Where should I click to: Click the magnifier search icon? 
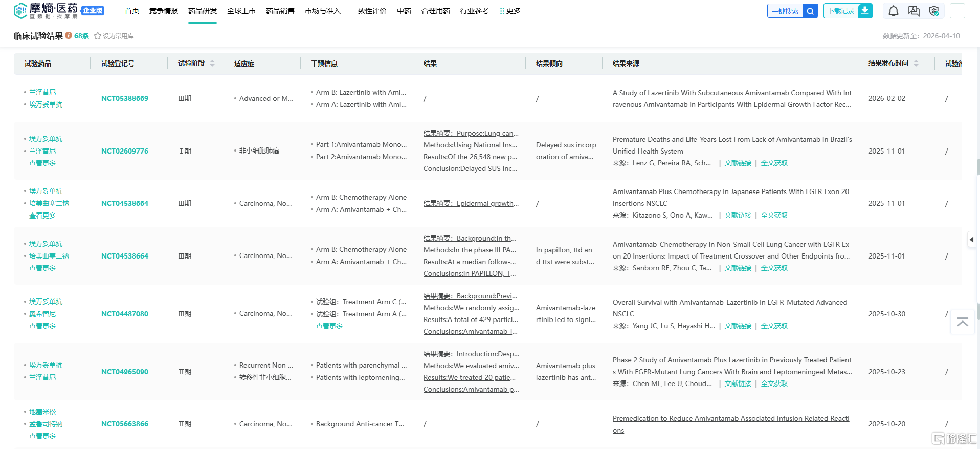810,11
